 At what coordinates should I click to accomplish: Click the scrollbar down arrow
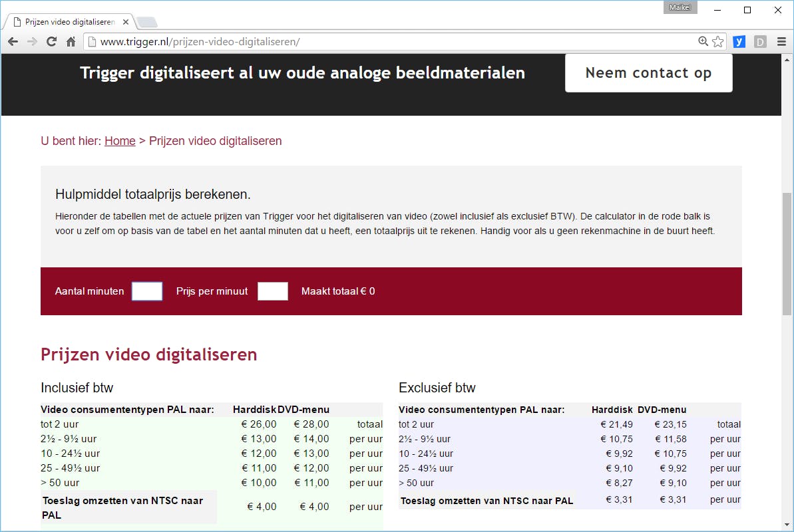click(x=787, y=525)
